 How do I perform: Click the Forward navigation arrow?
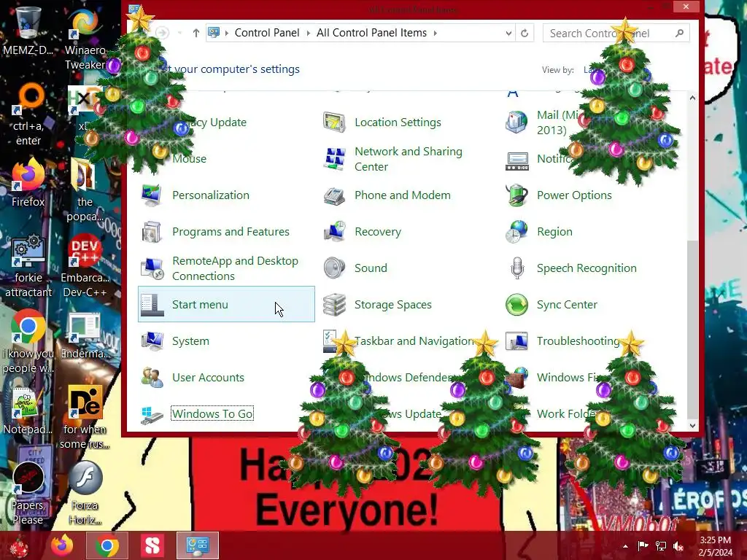[x=162, y=32]
